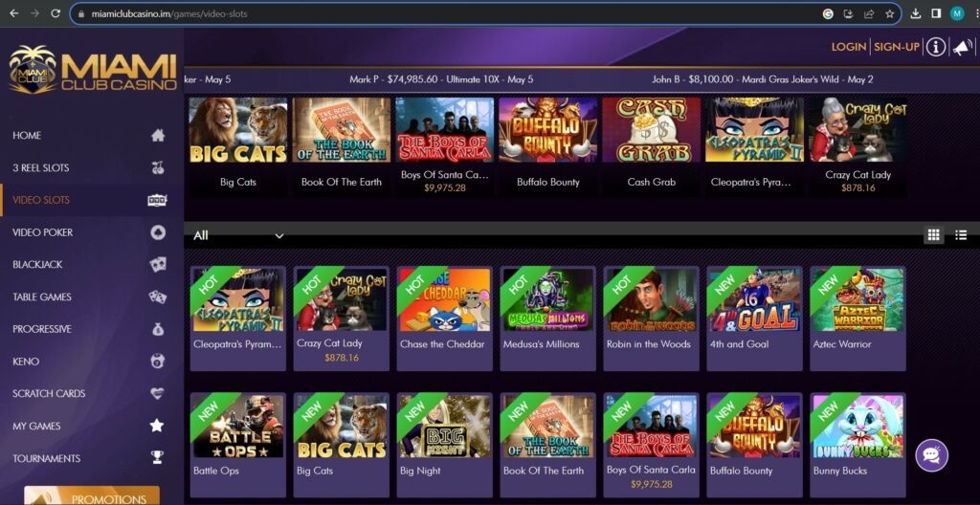
Task: Click the house icon beside HOME
Action: pyautogui.click(x=158, y=135)
